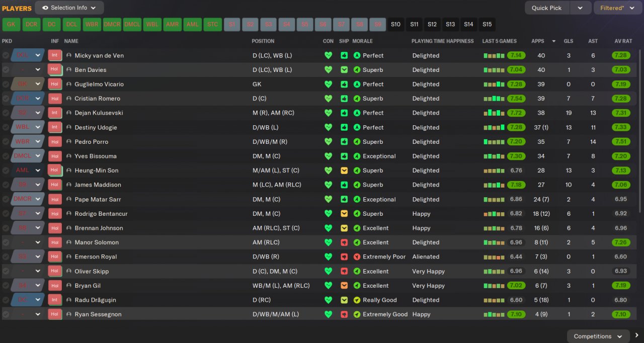This screenshot has width=644, height=343.
Task: Click Pape Matar Sarr's profile icon
Action: [69, 199]
